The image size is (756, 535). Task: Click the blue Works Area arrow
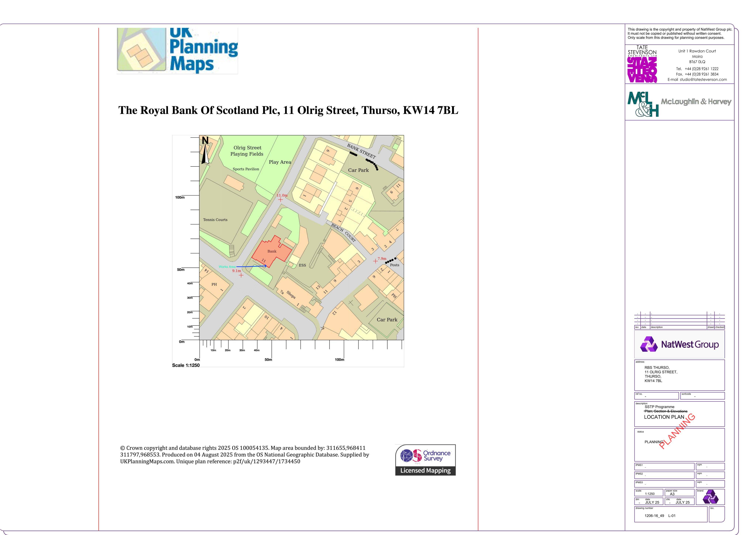(252, 266)
